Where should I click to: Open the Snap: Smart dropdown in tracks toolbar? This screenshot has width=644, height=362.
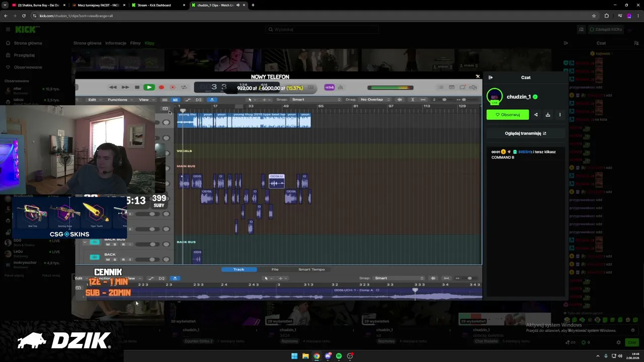315,100
